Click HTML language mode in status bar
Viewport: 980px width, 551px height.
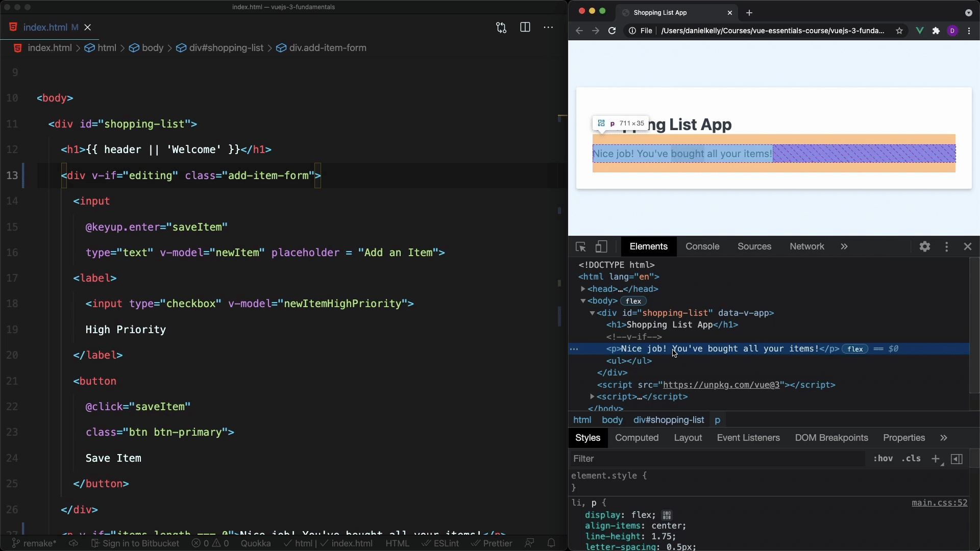pos(397,543)
